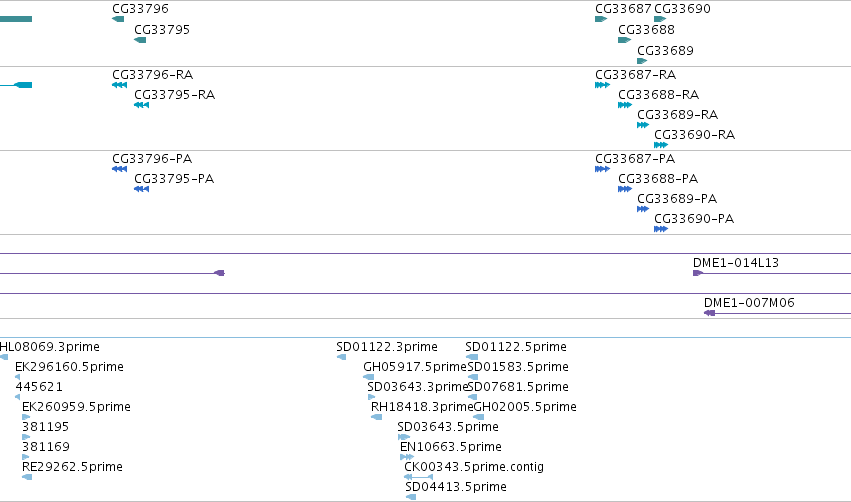Click the partial transcript glyph left of CG33796-RA
The height and width of the screenshot is (502, 851).
(16, 85)
